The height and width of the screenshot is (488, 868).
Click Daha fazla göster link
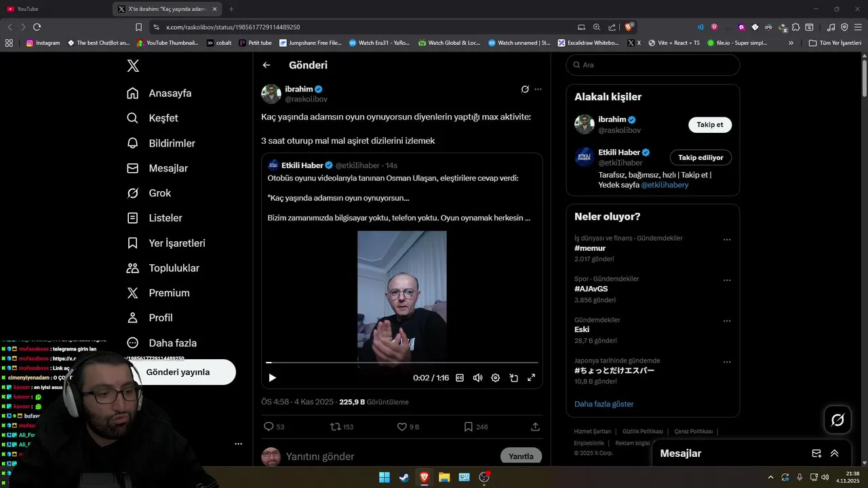click(604, 404)
